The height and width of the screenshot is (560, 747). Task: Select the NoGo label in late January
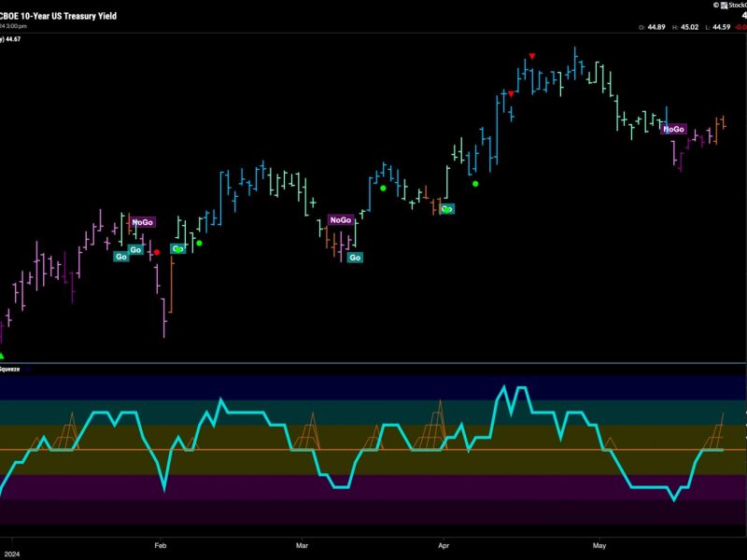(x=142, y=222)
